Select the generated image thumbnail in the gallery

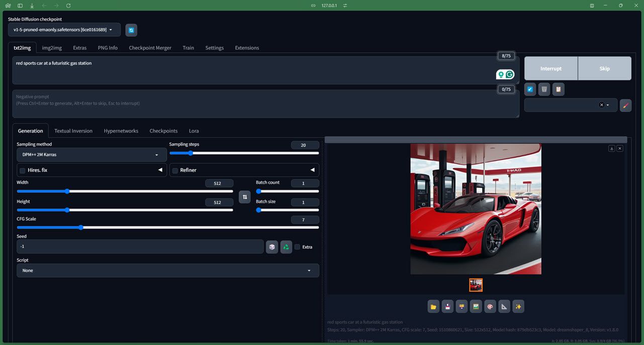pyautogui.click(x=476, y=285)
